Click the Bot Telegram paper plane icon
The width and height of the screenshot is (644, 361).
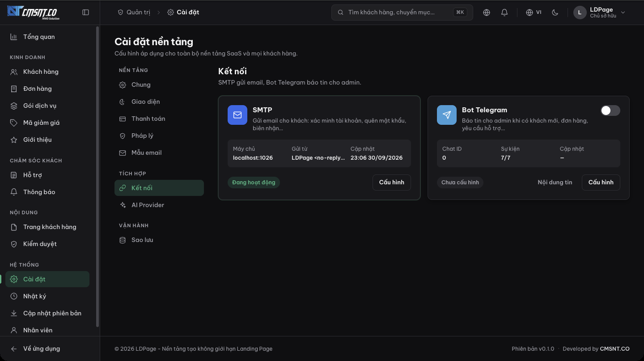click(447, 115)
